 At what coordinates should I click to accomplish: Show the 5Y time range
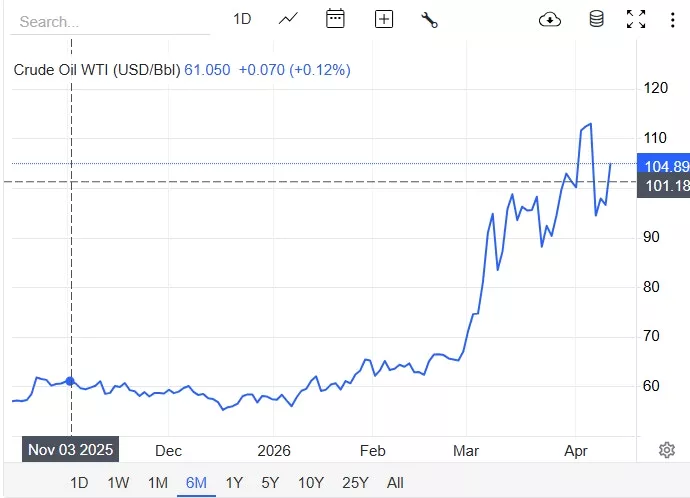point(270,483)
